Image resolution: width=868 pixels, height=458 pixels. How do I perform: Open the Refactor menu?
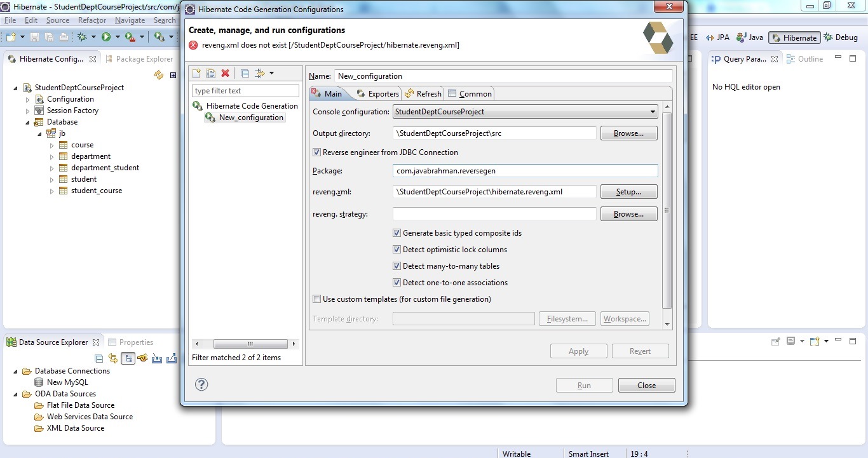[92, 20]
